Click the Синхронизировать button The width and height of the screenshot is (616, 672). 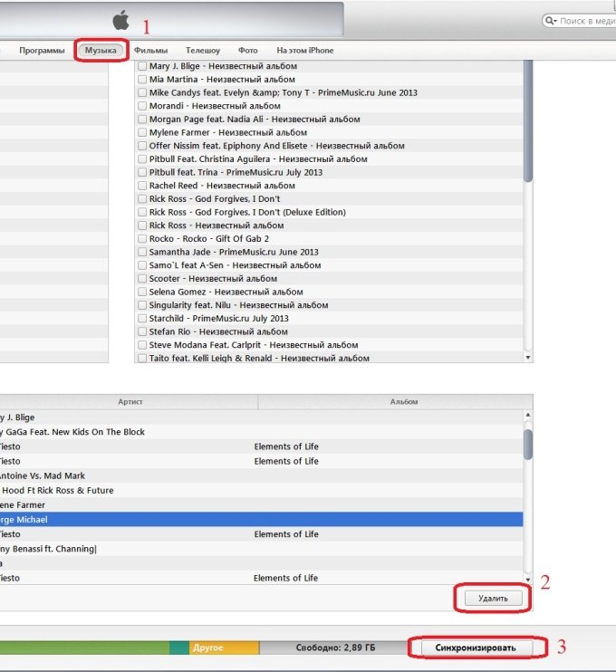tap(477, 648)
